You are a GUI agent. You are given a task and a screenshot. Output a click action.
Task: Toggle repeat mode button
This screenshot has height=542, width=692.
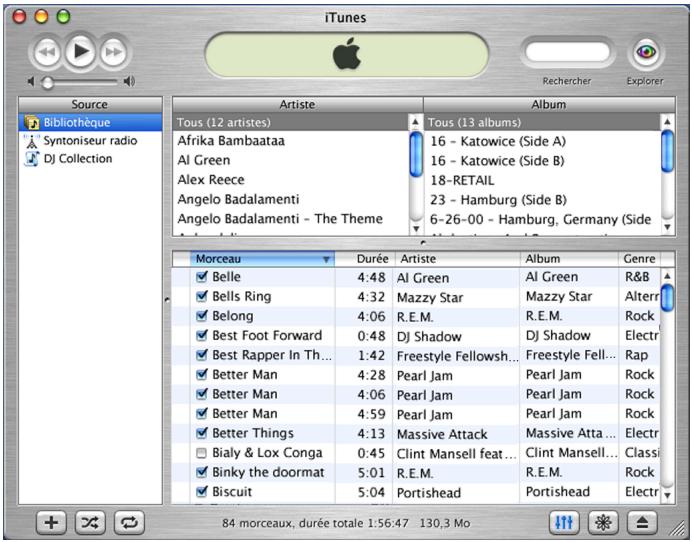[129, 523]
